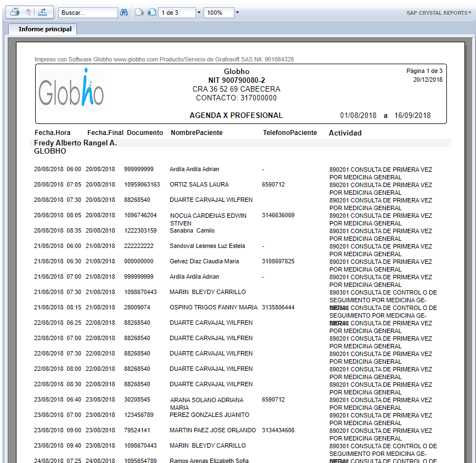The width and height of the screenshot is (476, 463).
Task: Click document number 1096746204
Action: click(140, 216)
